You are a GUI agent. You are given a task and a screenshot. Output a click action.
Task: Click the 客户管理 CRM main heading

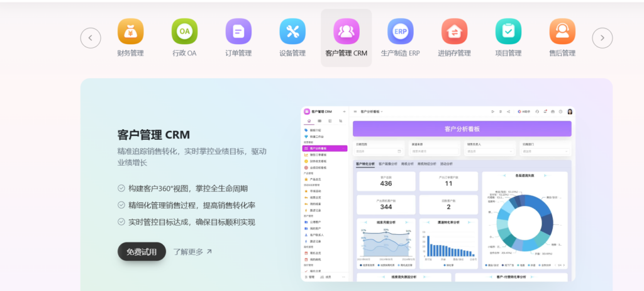(x=153, y=135)
